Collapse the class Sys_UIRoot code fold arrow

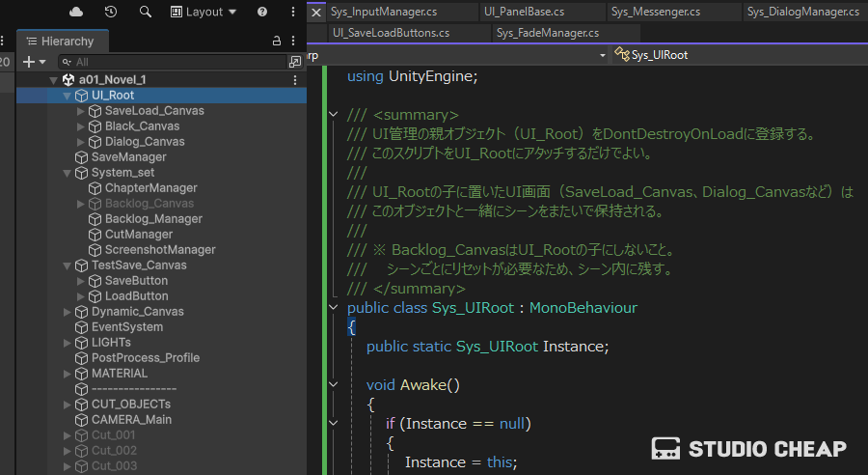pyautogui.click(x=334, y=308)
